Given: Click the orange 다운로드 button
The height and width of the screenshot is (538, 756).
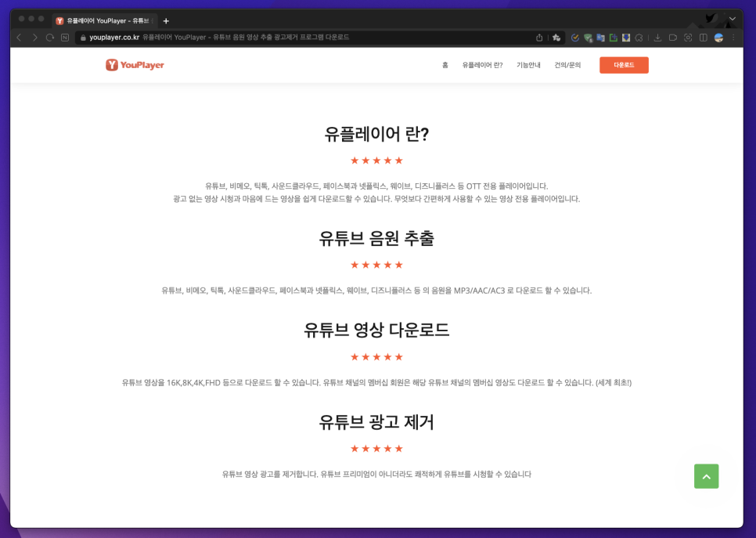Looking at the screenshot, I should tap(624, 65).
